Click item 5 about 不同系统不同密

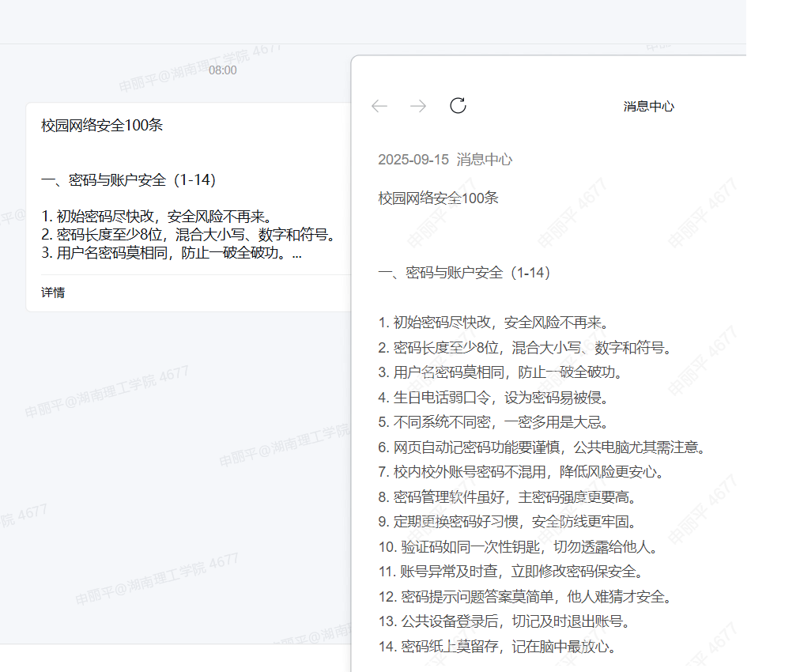click(493, 422)
